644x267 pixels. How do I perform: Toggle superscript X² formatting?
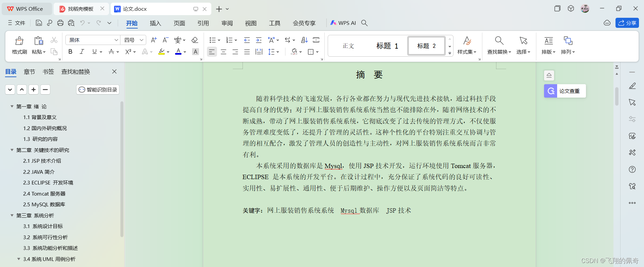(x=128, y=52)
